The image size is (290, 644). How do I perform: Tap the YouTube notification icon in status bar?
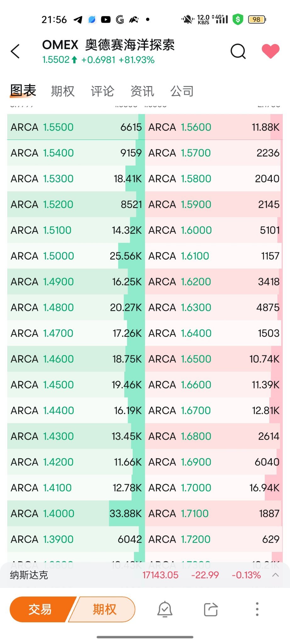[106, 19]
